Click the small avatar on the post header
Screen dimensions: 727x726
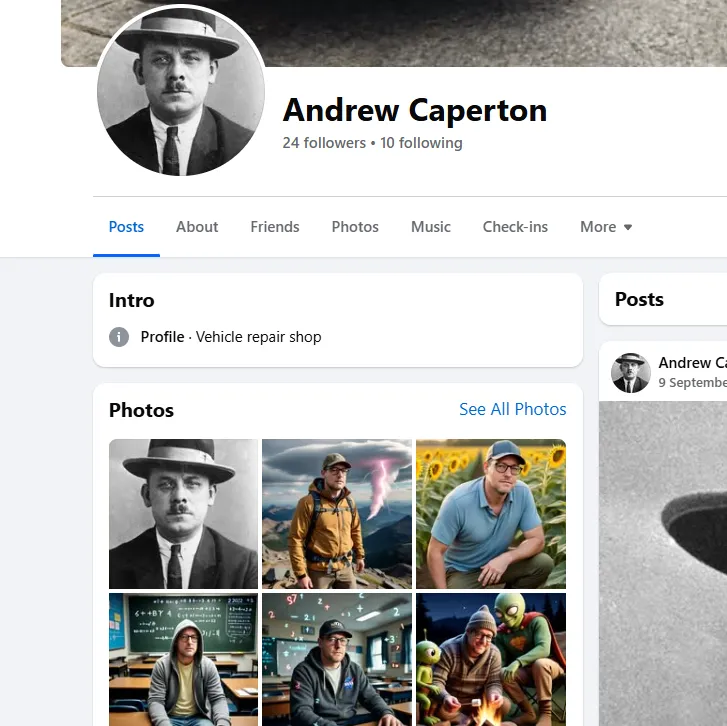(x=631, y=373)
